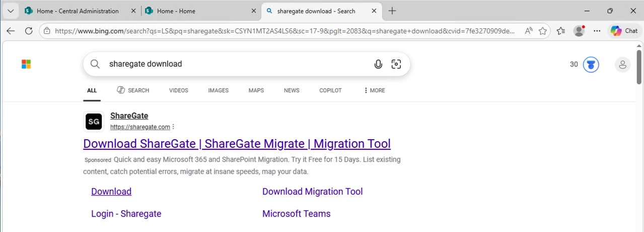Open the tab list chevron button

(11, 11)
